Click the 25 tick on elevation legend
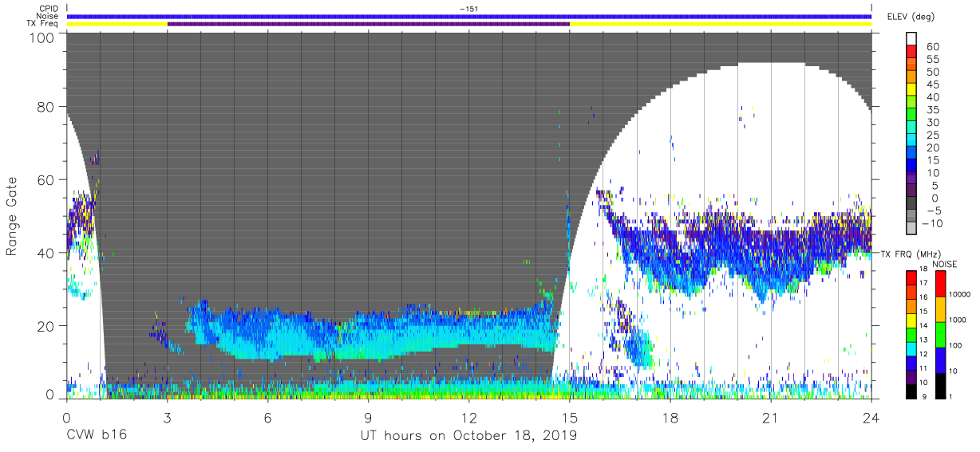The width and height of the screenshot is (980, 452). point(932,135)
